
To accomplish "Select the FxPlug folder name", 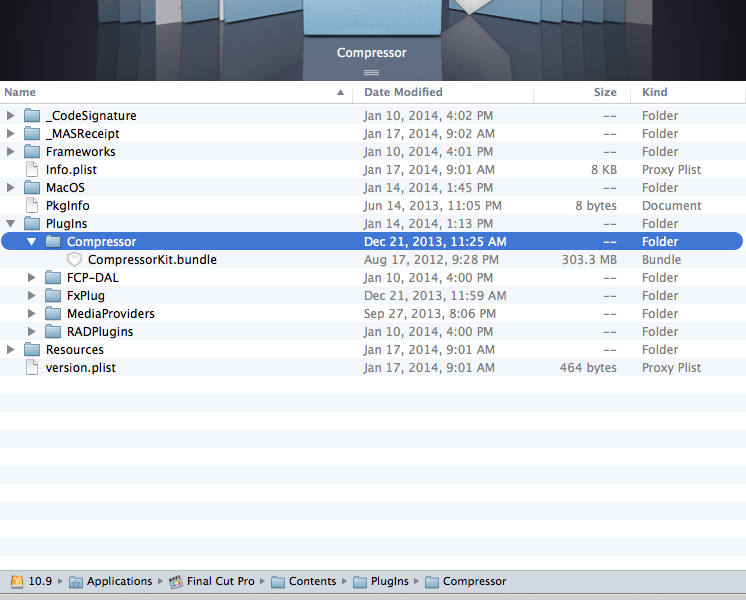I will click(86, 296).
